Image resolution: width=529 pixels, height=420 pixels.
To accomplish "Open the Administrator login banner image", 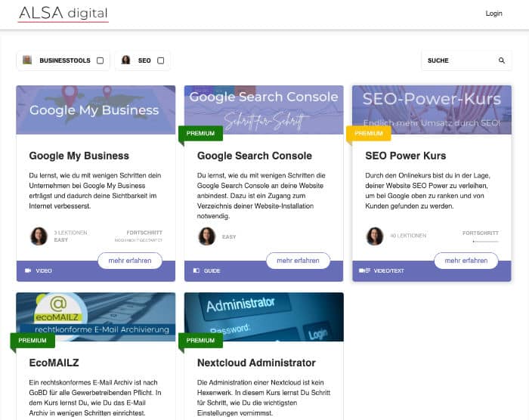I will click(x=264, y=317).
